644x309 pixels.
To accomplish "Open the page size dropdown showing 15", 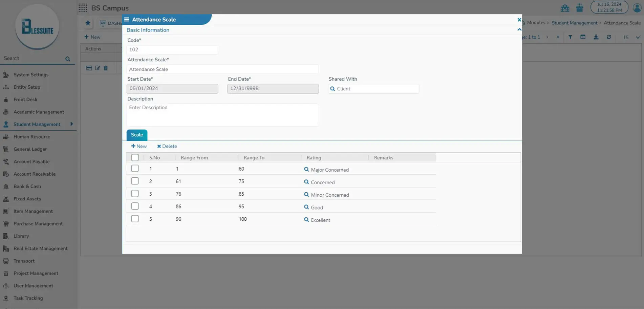I will pyautogui.click(x=637, y=37).
